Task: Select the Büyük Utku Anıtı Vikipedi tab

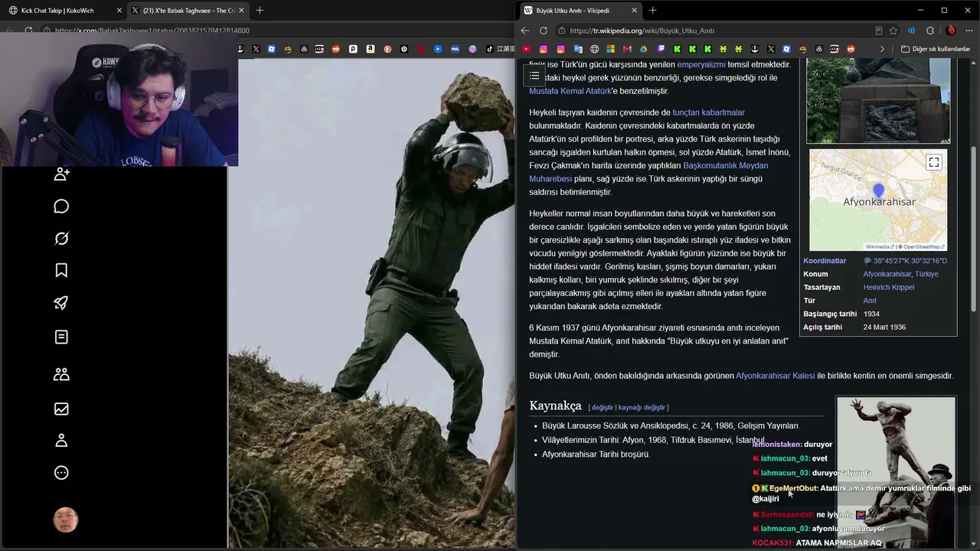Action: pos(581,11)
